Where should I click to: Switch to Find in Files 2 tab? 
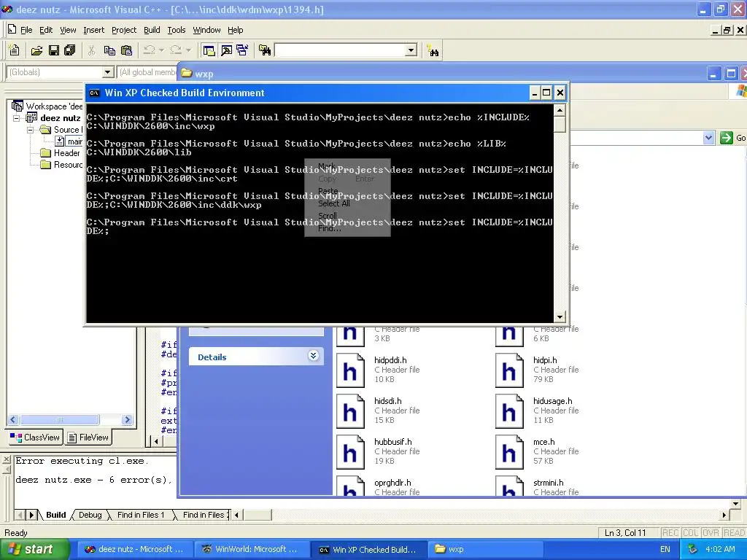click(205, 515)
